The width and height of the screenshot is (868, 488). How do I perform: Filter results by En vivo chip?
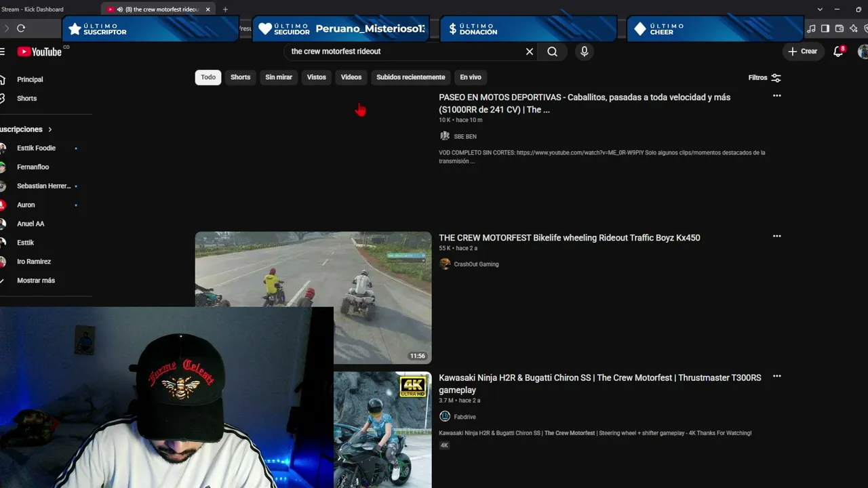[471, 77]
